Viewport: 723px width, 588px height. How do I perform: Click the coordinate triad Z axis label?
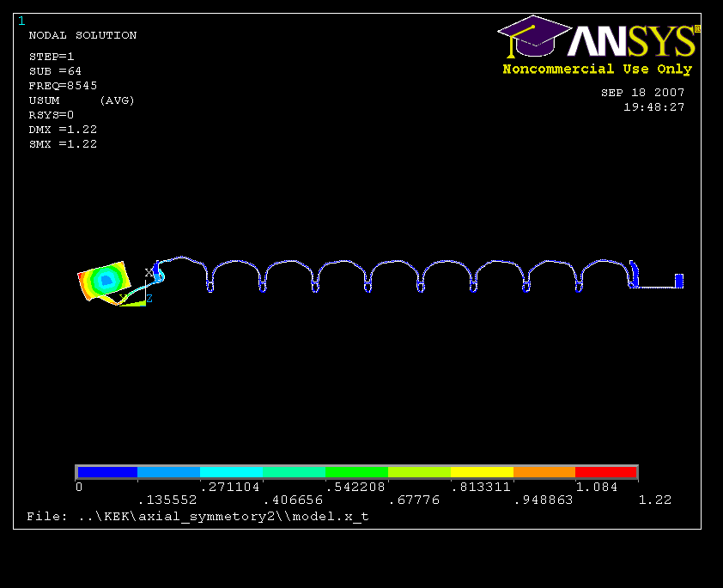click(149, 299)
